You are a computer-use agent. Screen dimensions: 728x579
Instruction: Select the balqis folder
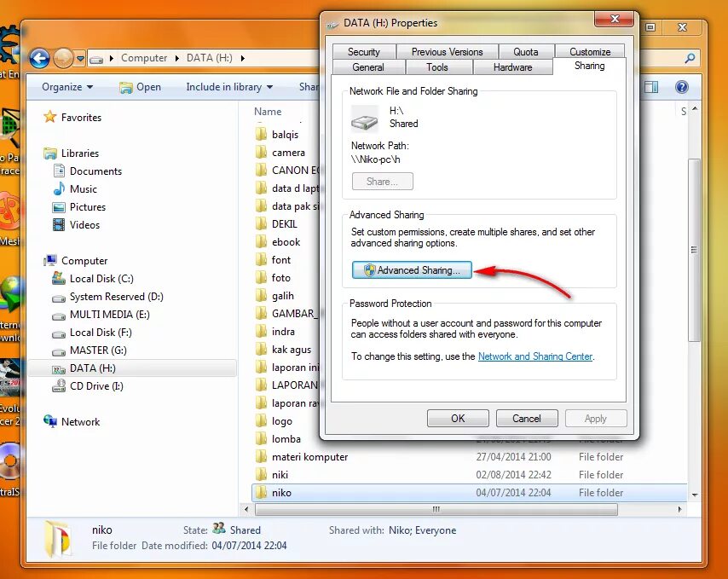(x=277, y=135)
